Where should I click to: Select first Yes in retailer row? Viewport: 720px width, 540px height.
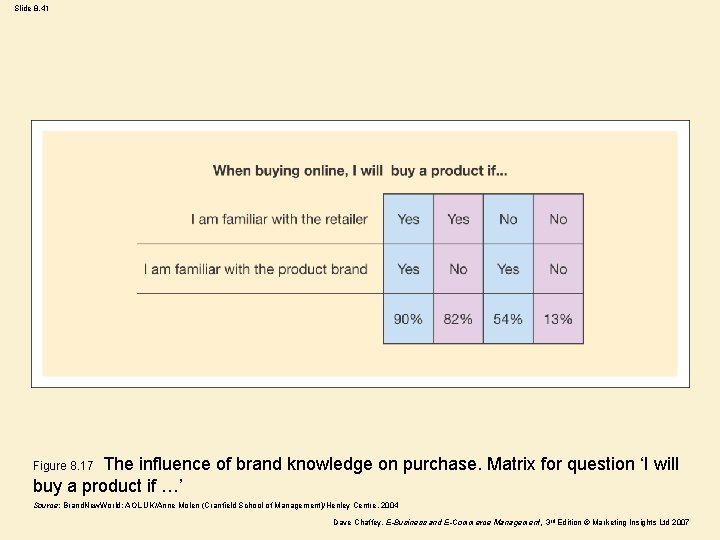408,219
